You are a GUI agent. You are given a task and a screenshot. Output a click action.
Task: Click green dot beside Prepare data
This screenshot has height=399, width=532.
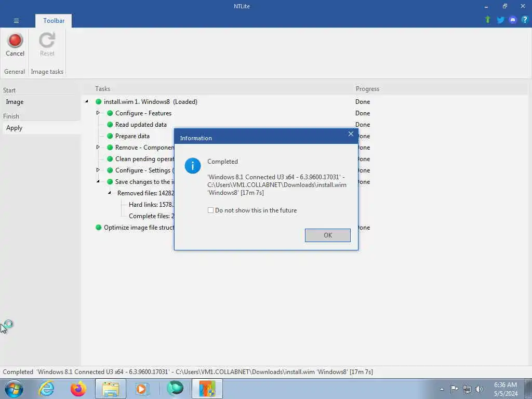click(110, 136)
